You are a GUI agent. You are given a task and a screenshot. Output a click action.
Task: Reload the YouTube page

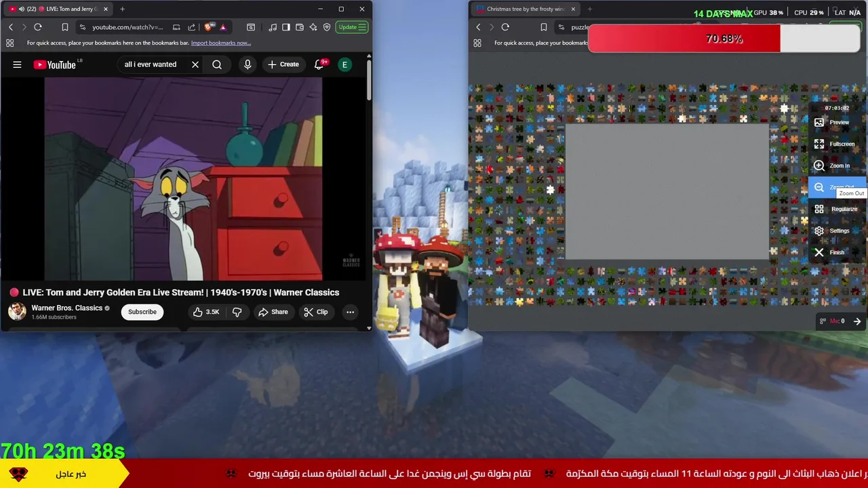(x=38, y=27)
